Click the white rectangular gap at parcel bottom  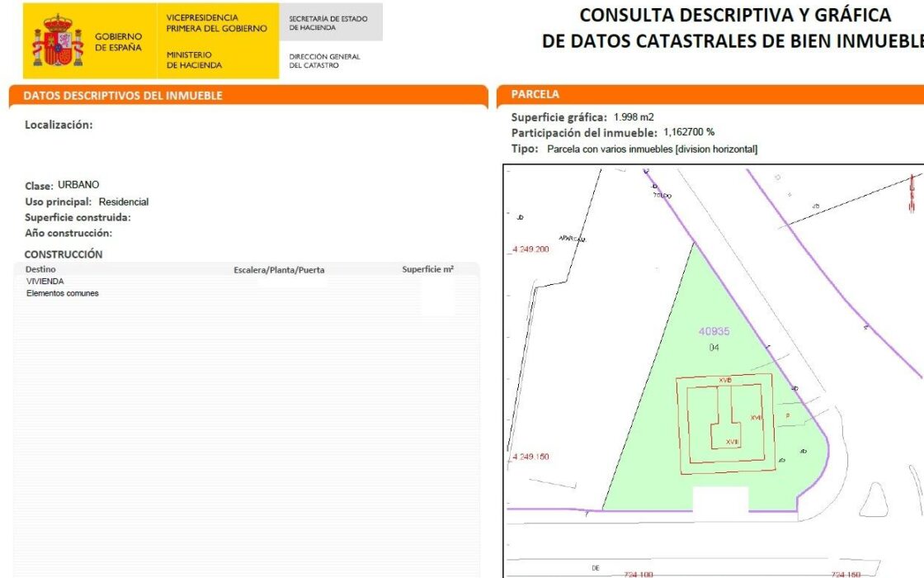click(719, 500)
